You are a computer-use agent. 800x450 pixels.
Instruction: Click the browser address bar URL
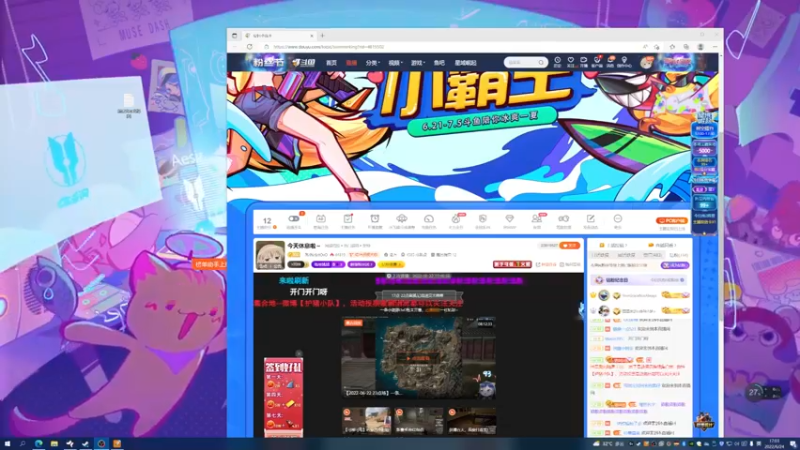click(x=329, y=46)
